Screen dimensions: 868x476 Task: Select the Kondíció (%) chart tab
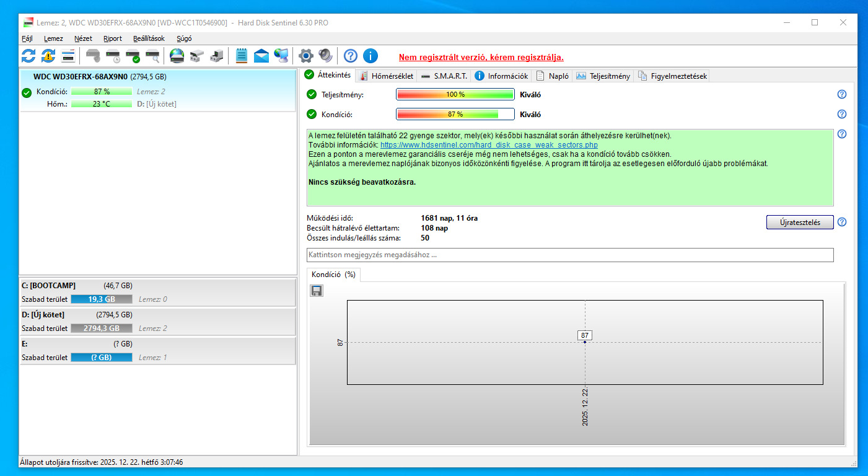(333, 275)
